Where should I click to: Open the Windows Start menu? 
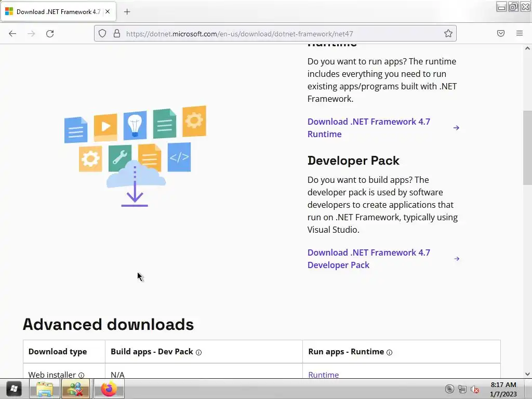14,389
